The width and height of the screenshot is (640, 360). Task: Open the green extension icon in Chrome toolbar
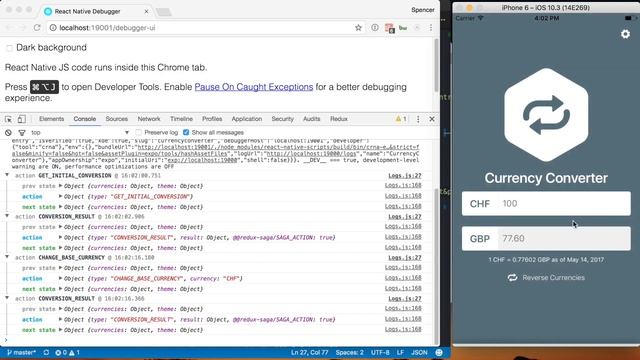tap(403, 28)
